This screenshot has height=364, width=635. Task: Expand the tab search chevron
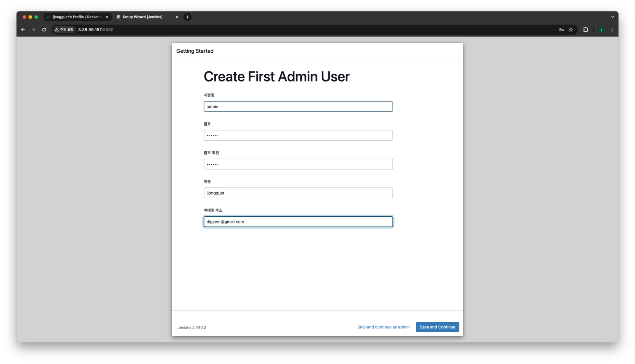pyautogui.click(x=612, y=17)
